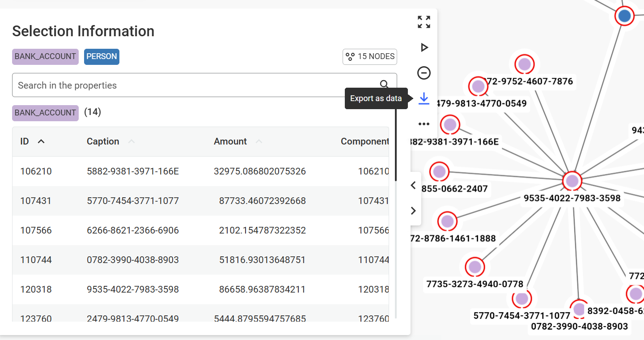Screen dimensions: 644x340
Task: Click the left chevron arrow
Action: pos(413,185)
